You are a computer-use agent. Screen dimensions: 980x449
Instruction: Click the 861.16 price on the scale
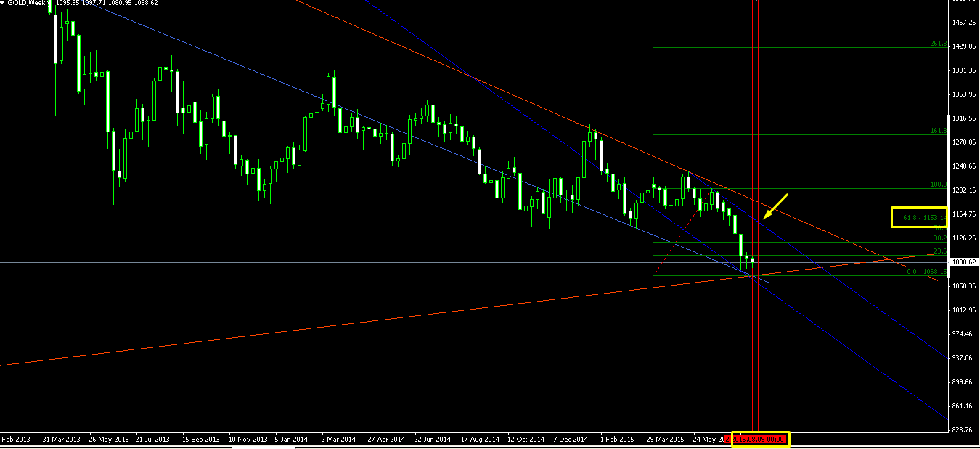pos(963,406)
